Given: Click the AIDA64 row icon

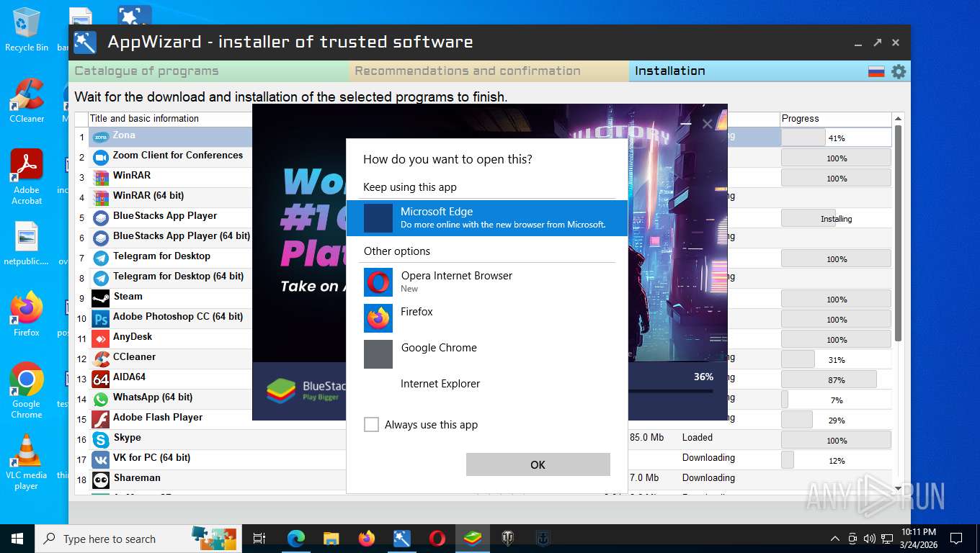Looking at the screenshot, I should pos(101,379).
